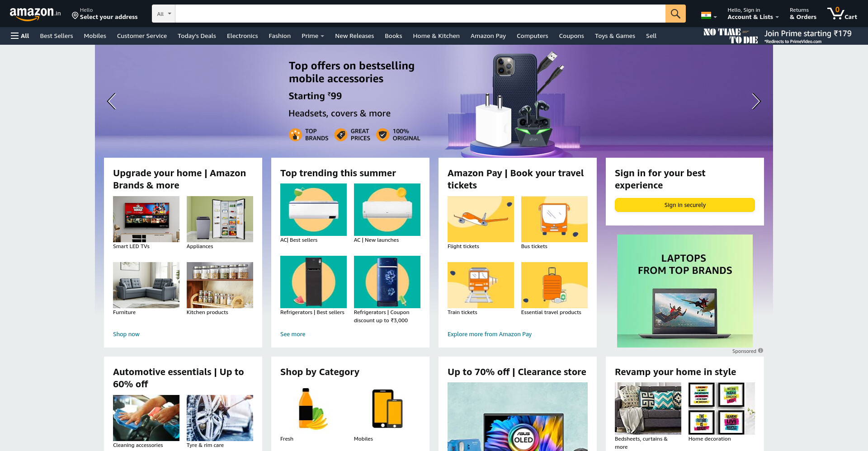The image size is (868, 451).
Task: Open Bedsheets, curtains & more thumbnail
Action: pos(648,409)
